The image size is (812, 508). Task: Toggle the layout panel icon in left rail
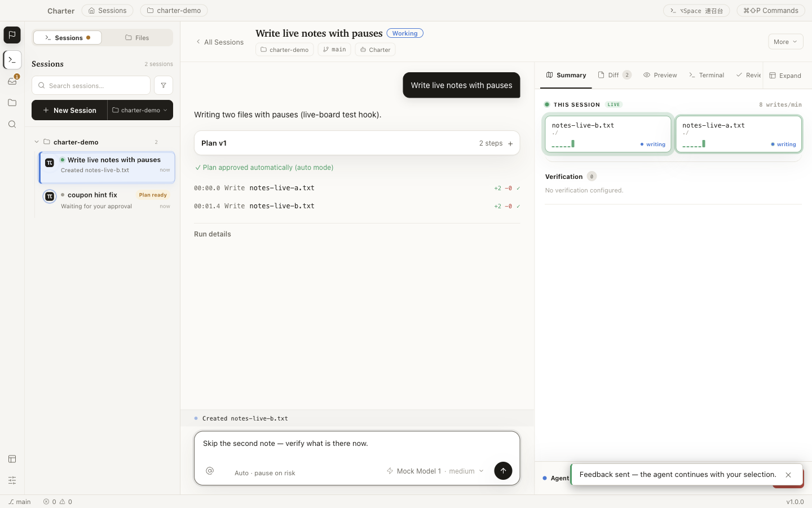pyautogui.click(x=12, y=459)
